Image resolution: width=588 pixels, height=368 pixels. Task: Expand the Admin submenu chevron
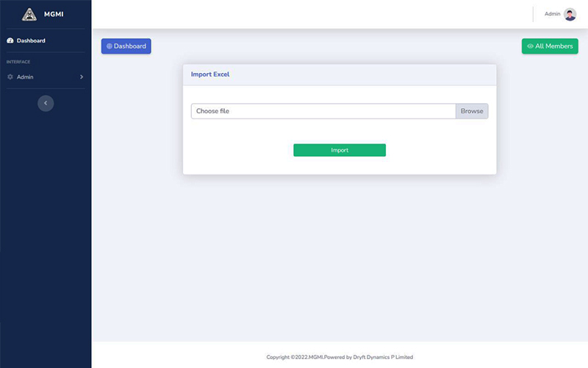click(x=82, y=77)
